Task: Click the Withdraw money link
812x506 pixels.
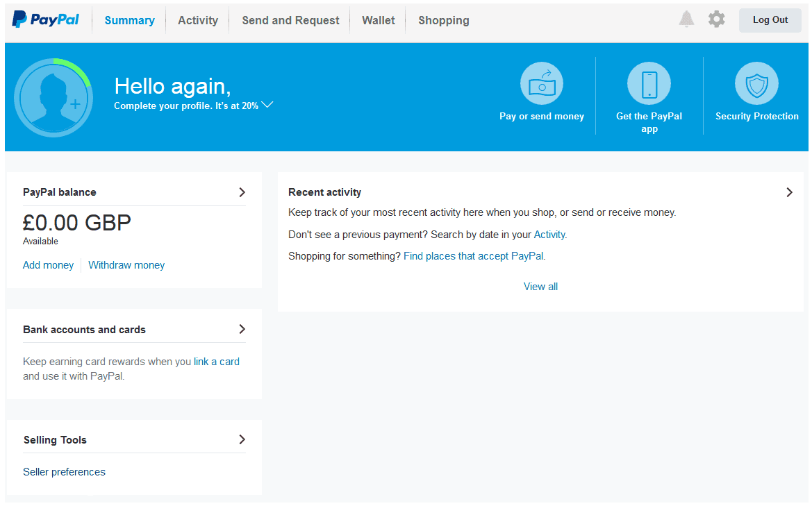Action: tap(126, 265)
